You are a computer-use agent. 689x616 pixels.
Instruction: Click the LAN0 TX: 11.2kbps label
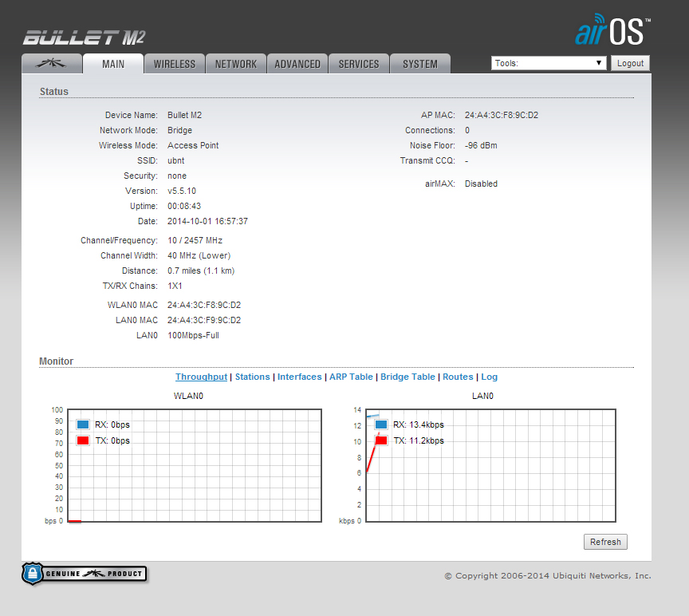click(419, 440)
